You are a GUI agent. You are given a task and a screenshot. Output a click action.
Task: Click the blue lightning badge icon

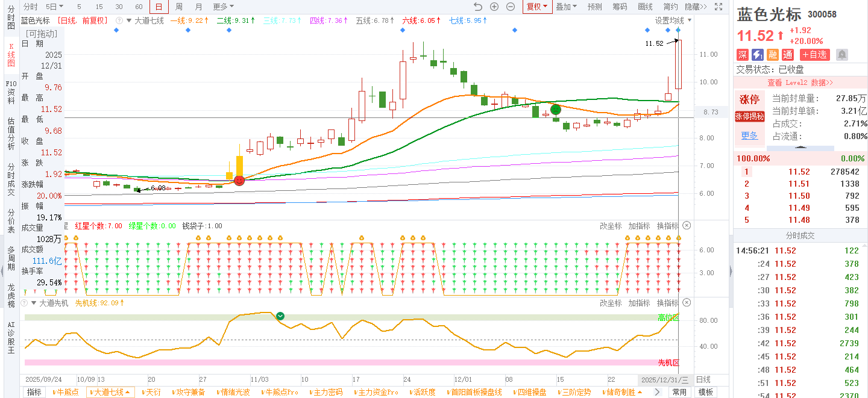(x=758, y=55)
